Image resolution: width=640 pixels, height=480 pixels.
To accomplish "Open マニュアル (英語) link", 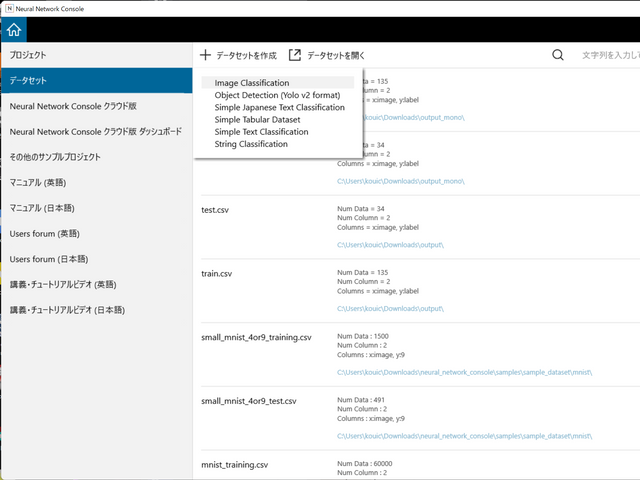I will [x=97, y=182].
